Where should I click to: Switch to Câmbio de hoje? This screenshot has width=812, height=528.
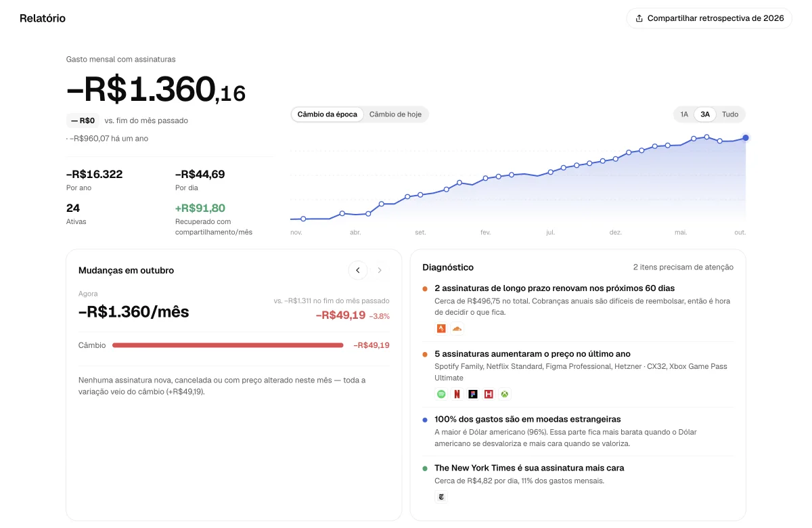[395, 114]
